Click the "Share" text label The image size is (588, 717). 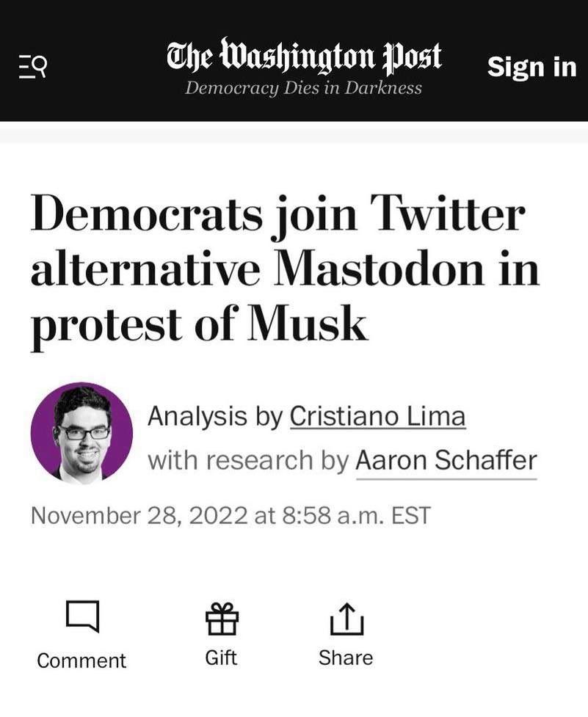(x=346, y=658)
